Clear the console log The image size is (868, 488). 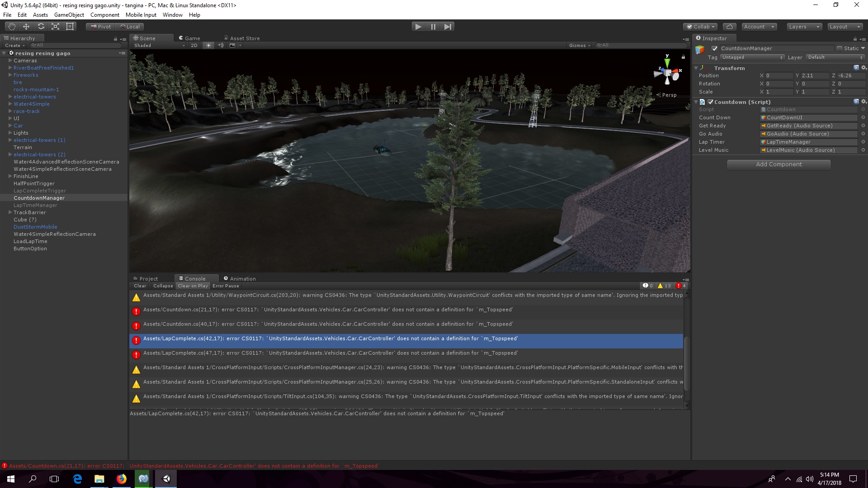140,286
